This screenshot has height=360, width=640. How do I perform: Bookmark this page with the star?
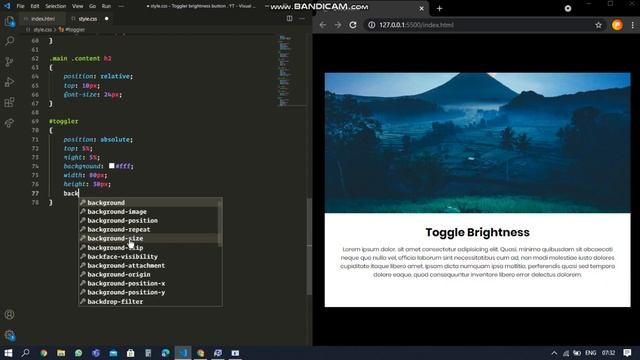click(598, 25)
